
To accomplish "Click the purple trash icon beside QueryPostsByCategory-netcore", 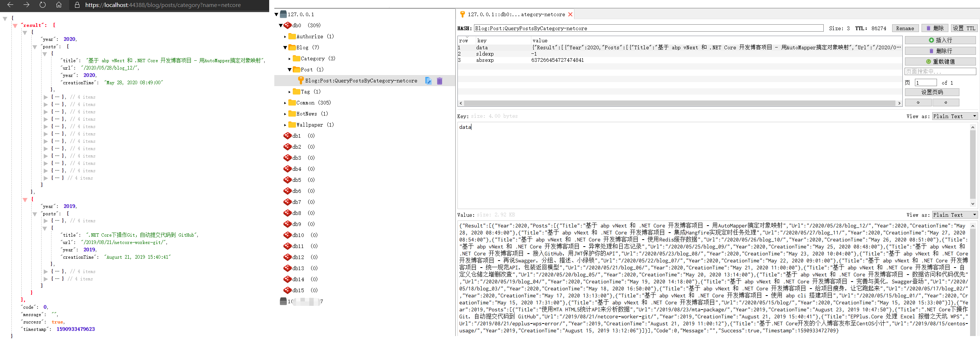I will (x=439, y=81).
